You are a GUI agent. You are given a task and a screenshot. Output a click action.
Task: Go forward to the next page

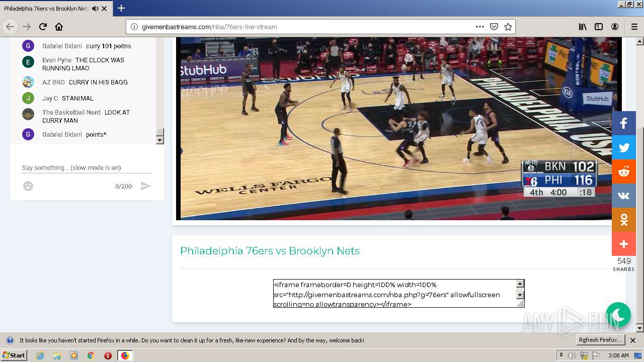[x=27, y=27]
